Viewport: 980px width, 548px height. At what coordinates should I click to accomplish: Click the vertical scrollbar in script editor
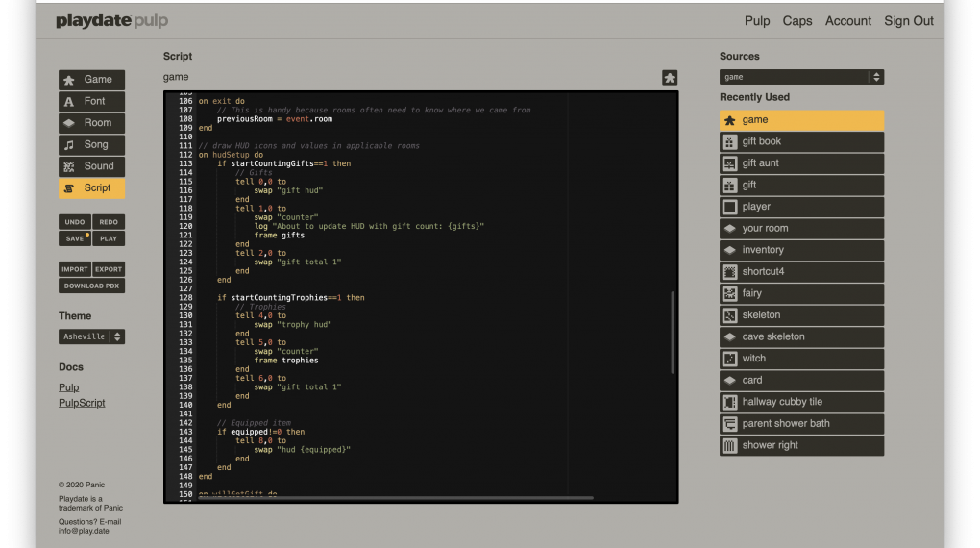673,332
